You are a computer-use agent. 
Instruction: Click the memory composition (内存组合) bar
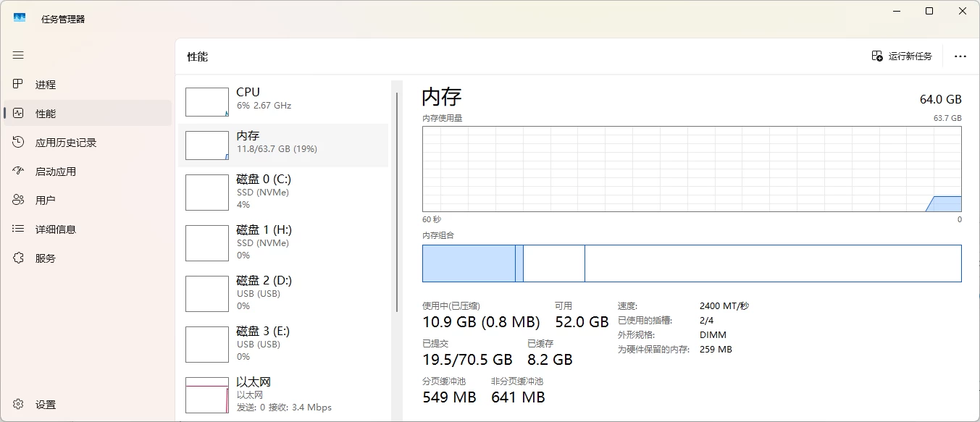691,263
